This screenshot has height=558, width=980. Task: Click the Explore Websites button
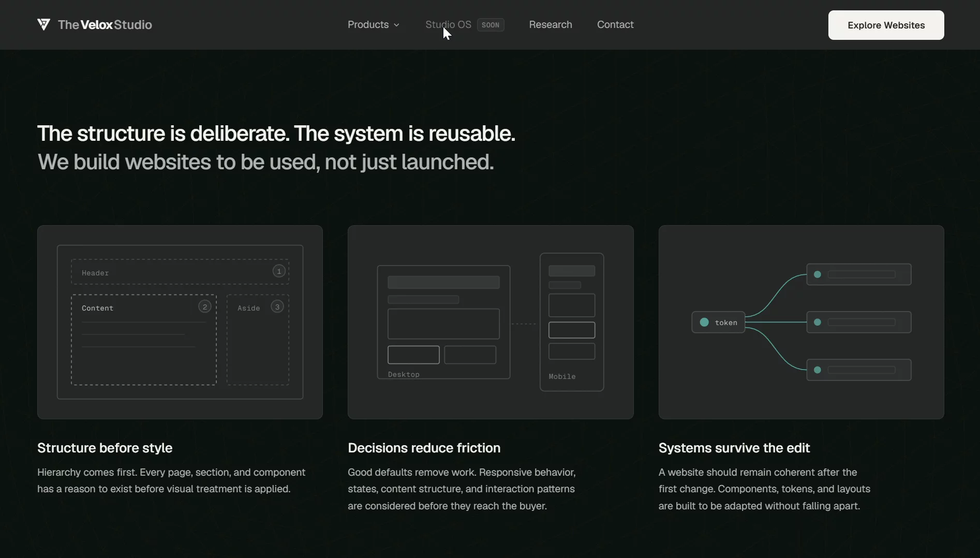[x=886, y=25]
